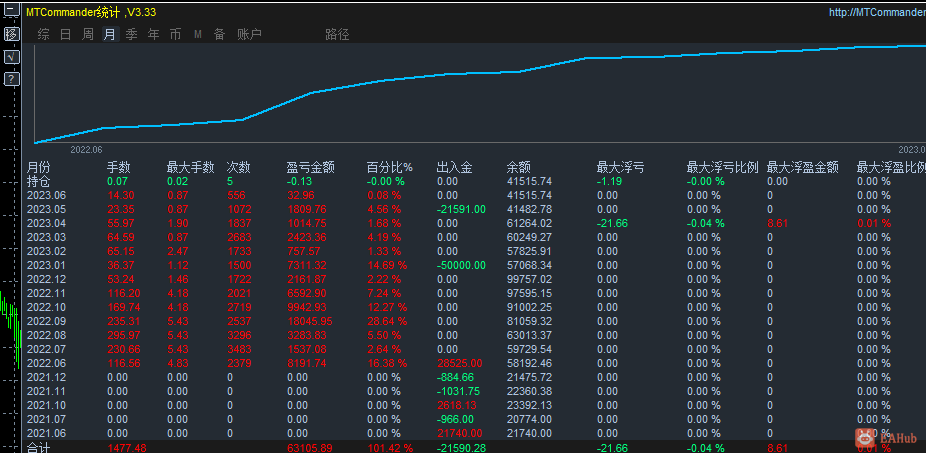The width and height of the screenshot is (926, 453).
Task: Click the 41482.78 balance cell
Action: coord(529,210)
